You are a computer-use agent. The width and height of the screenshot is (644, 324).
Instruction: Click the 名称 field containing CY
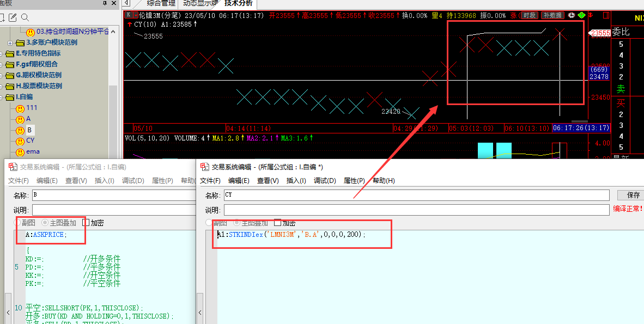[x=416, y=195]
